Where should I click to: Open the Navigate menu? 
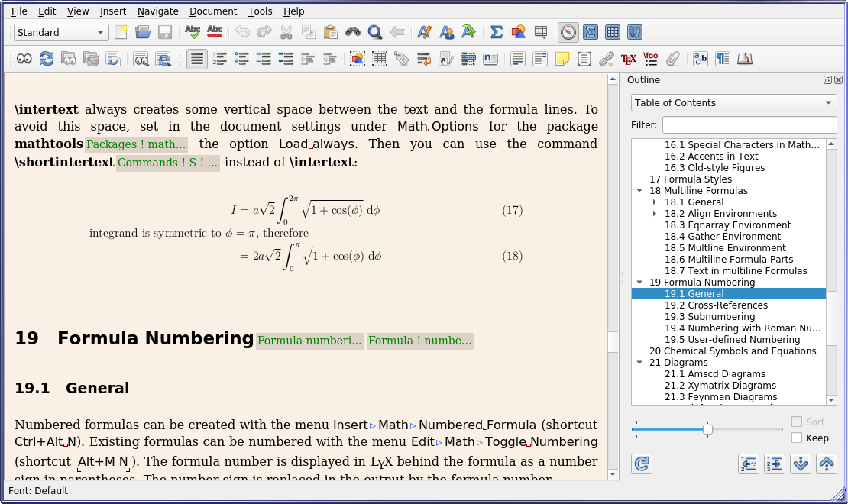pyautogui.click(x=157, y=11)
